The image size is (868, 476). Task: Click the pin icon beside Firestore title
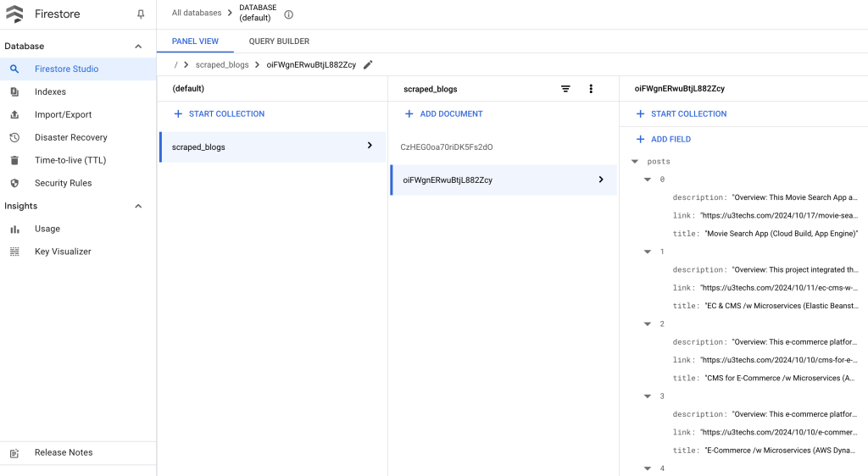click(141, 14)
